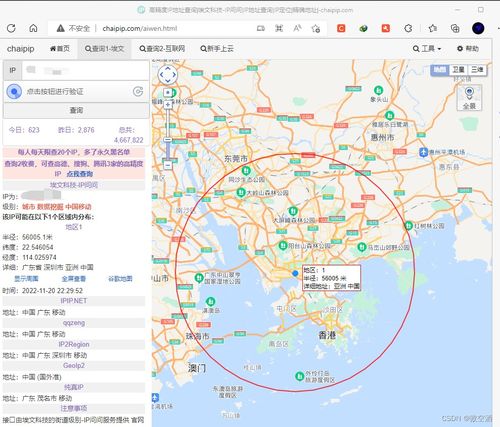The height and width of the screenshot is (427, 500).
Task: Switch map type to 三维 3D view
Action: (x=477, y=70)
